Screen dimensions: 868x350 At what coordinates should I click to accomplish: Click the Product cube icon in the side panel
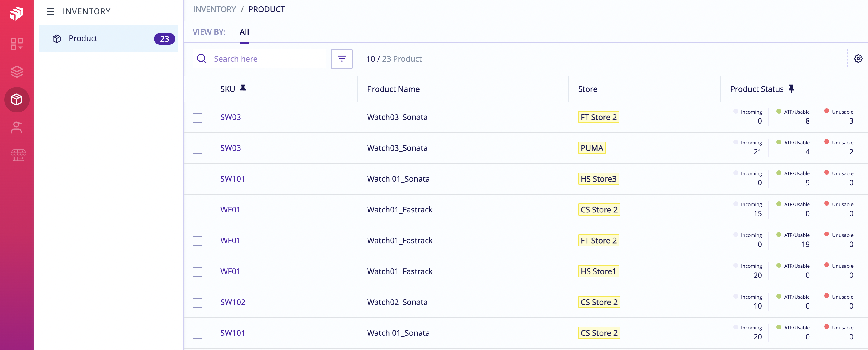pos(56,39)
